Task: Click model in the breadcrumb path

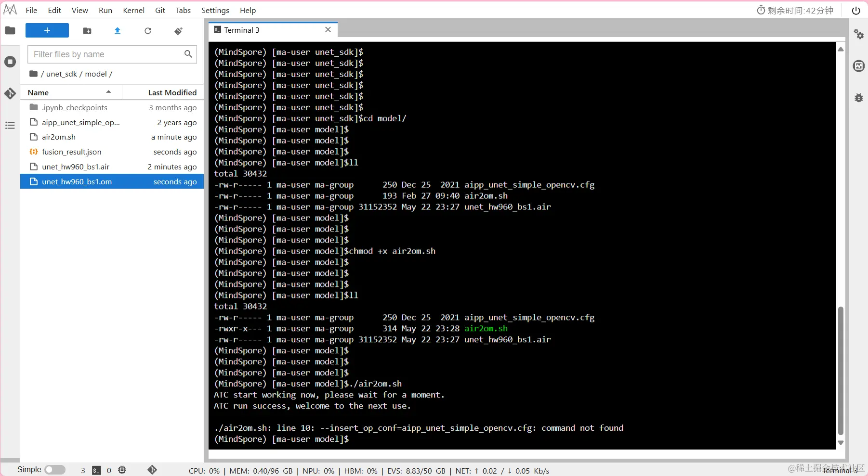Action: (96, 74)
